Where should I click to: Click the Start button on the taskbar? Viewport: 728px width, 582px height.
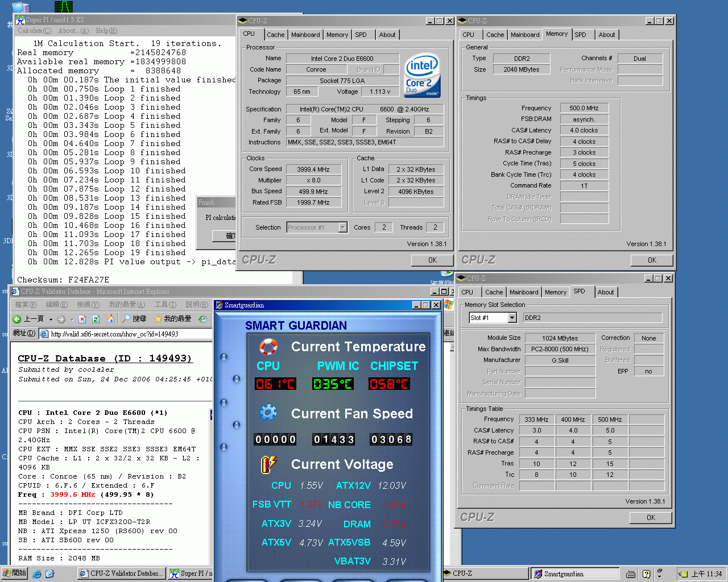[x=15, y=573]
